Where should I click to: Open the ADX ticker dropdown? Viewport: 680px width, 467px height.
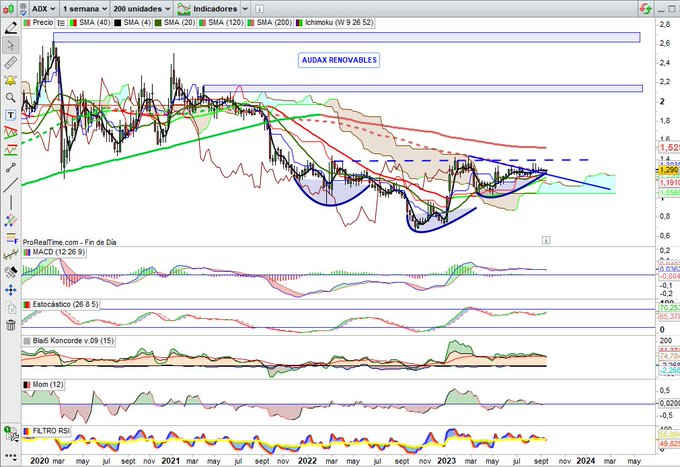44,9
